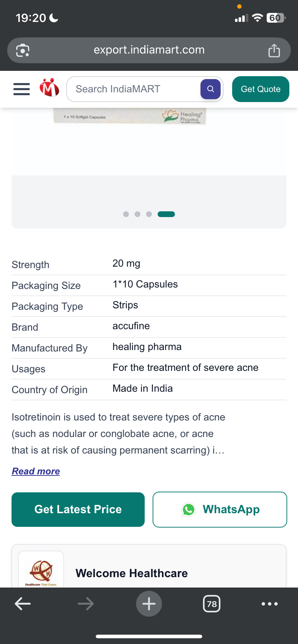Screen dimensions: 298x644
Task: Show the 78 open tabs switcher
Action: click(x=212, y=604)
